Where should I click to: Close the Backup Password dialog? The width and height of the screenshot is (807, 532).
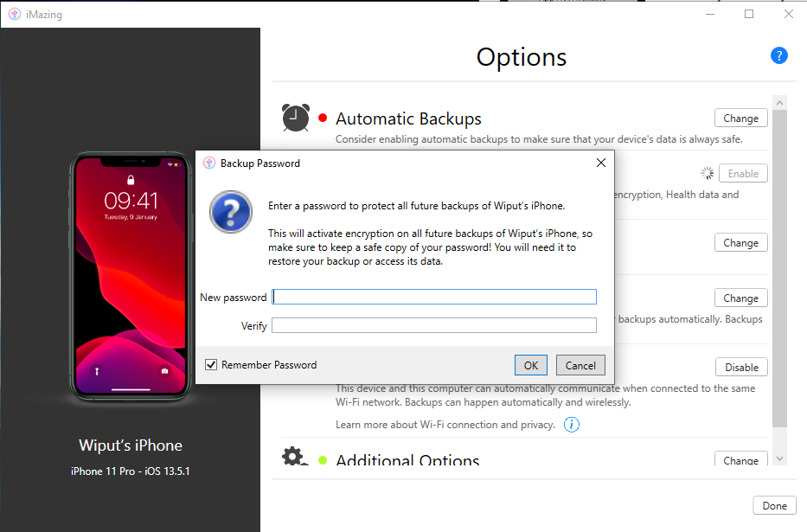[600, 163]
